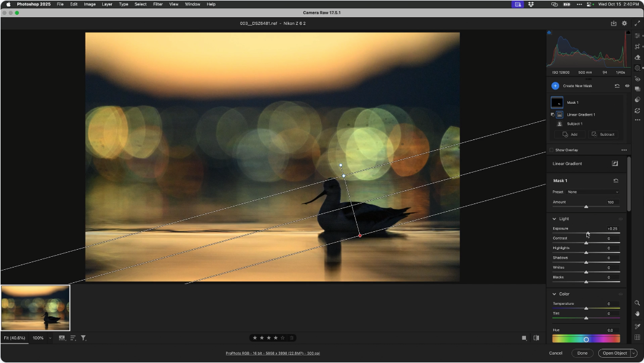The width and height of the screenshot is (644, 363).
Task: Select the Healing eraser tool
Action: coord(637,58)
